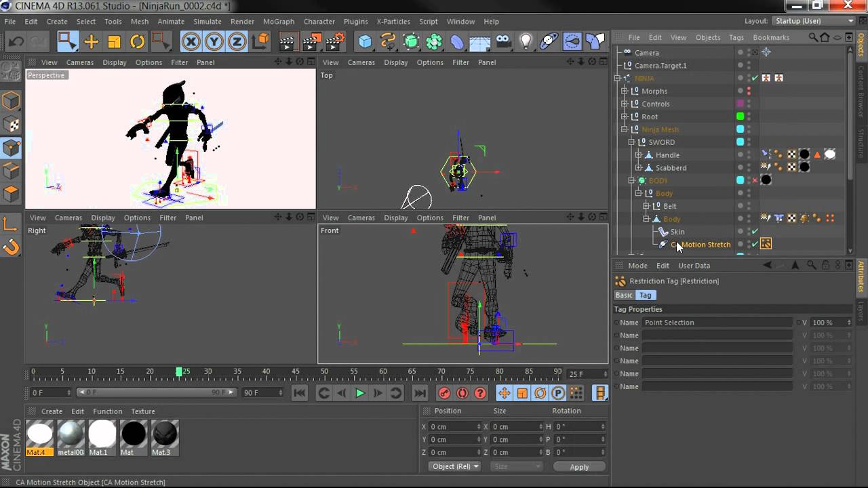The height and width of the screenshot is (488, 868).
Task: Expand the Controls object
Action: [x=625, y=104]
